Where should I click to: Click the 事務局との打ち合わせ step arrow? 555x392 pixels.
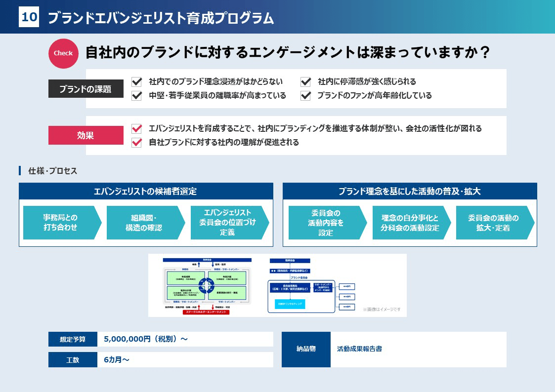pos(61,223)
